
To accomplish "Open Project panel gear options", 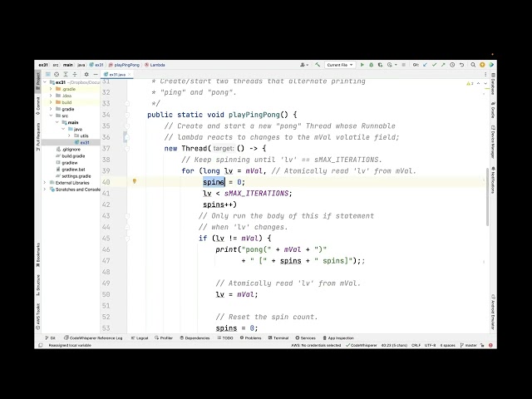I will click(86, 74).
